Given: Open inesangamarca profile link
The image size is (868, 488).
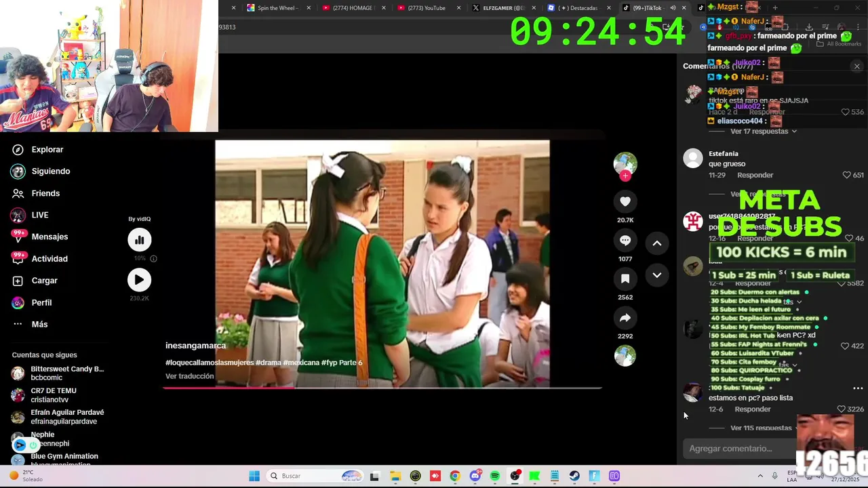Looking at the screenshot, I should (196, 346).
